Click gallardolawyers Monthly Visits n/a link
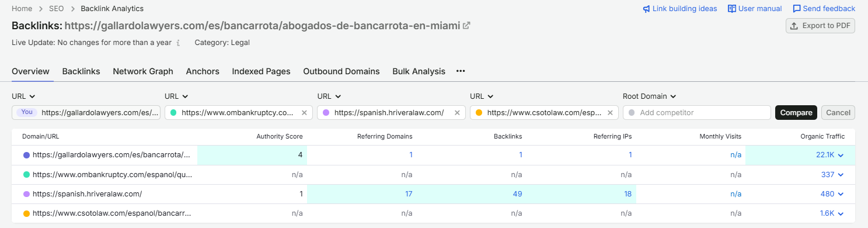 coord(735,155)
